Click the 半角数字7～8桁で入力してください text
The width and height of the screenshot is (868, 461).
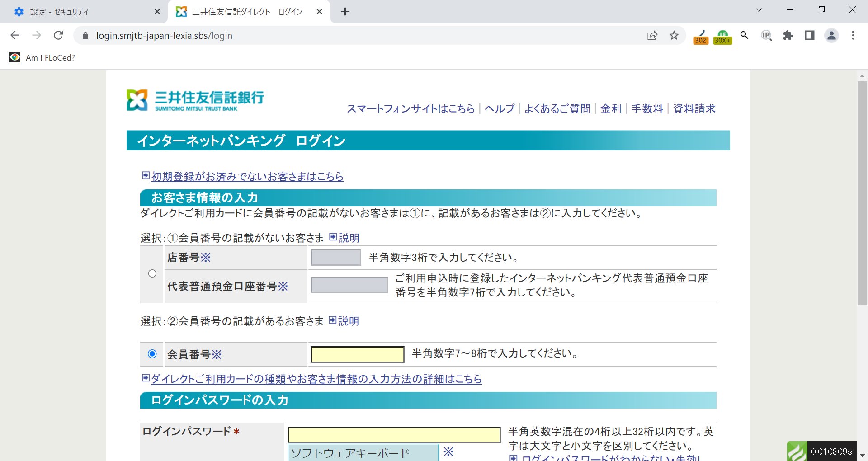495,353
